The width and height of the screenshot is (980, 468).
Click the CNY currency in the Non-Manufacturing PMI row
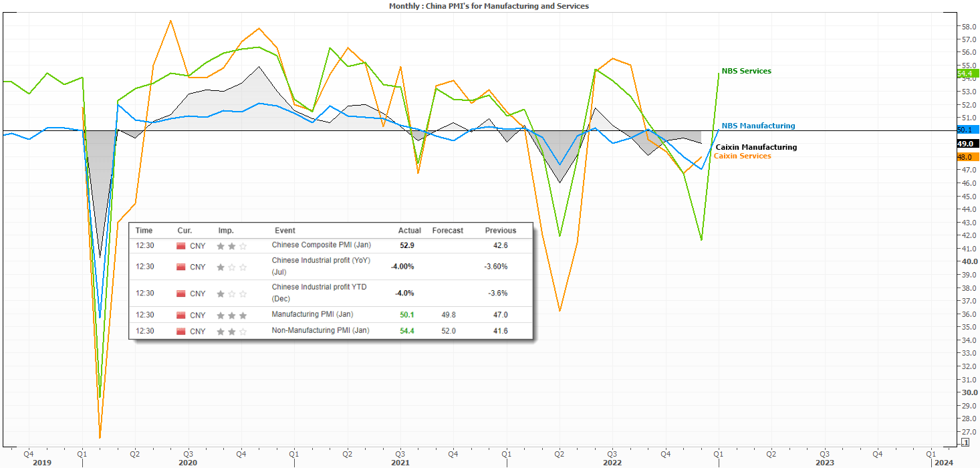[198, 331]
